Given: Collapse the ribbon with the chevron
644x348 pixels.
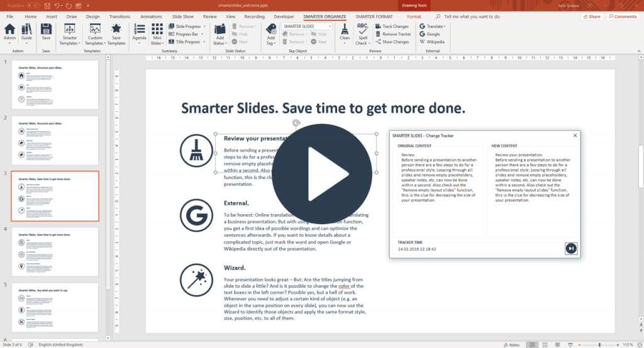Looking at the screenshot, I should pos(639,51).
